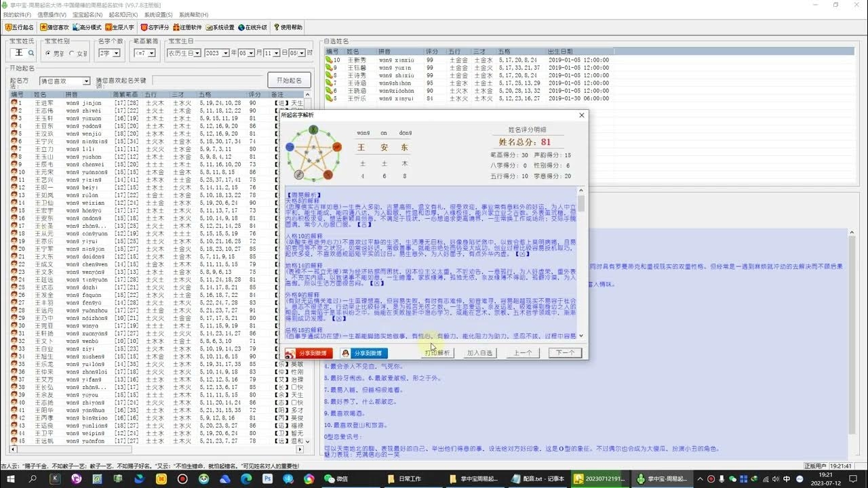Click the surname search magnifier icon
The image size is (868, 488).
click(31, 53)
